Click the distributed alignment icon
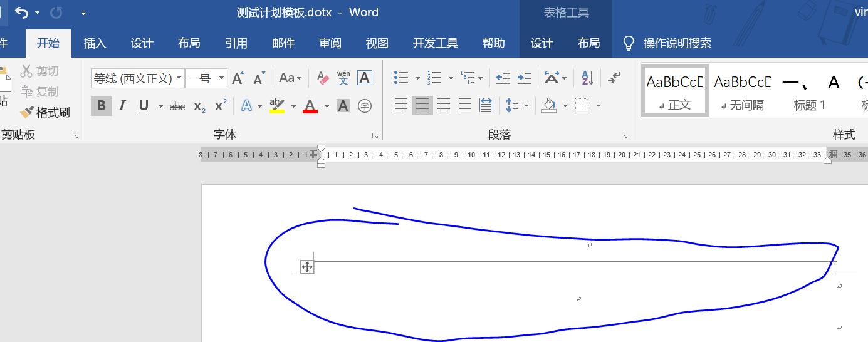The width and height of the screenshot is (868, 342). pos(486,105)
